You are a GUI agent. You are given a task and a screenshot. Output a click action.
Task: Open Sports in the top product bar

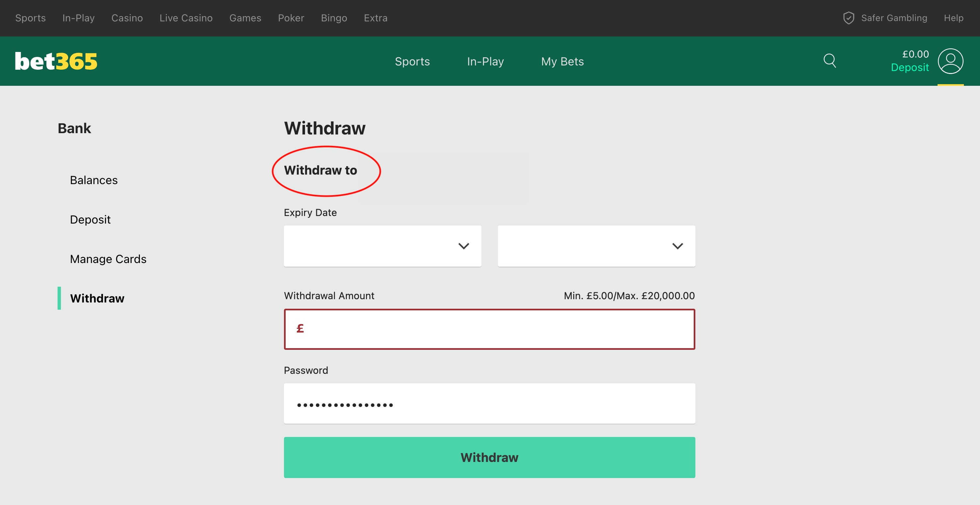30,18
